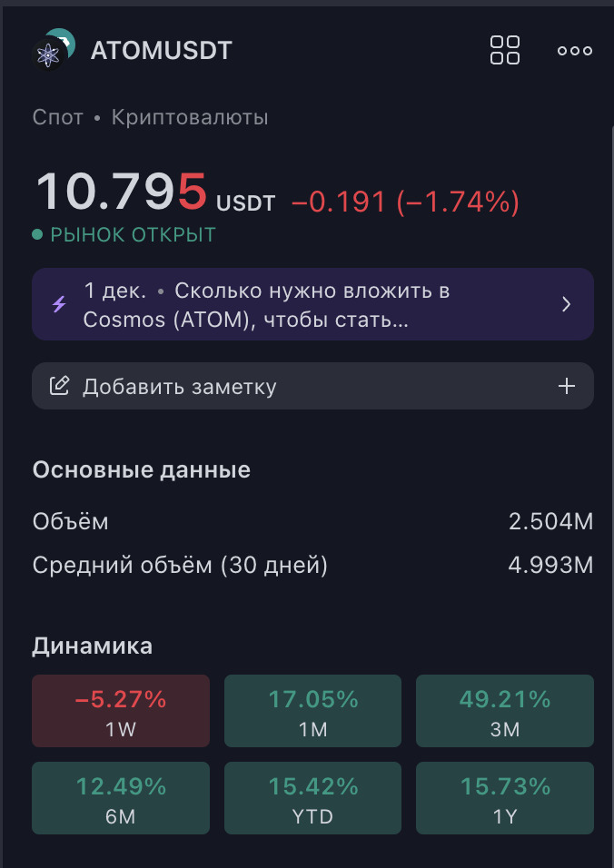Click the green market open status dot
Viewport: 614px width, 868px height.
point(37,235)
